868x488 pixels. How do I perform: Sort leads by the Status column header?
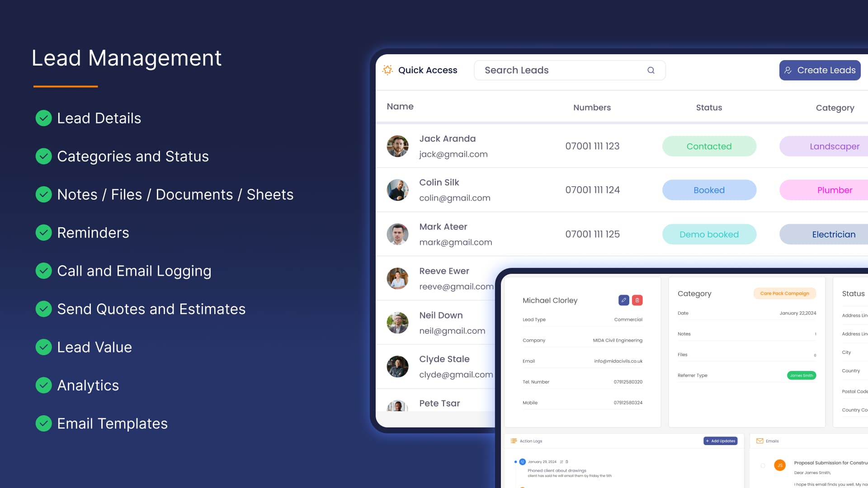(x=709, y=108)
